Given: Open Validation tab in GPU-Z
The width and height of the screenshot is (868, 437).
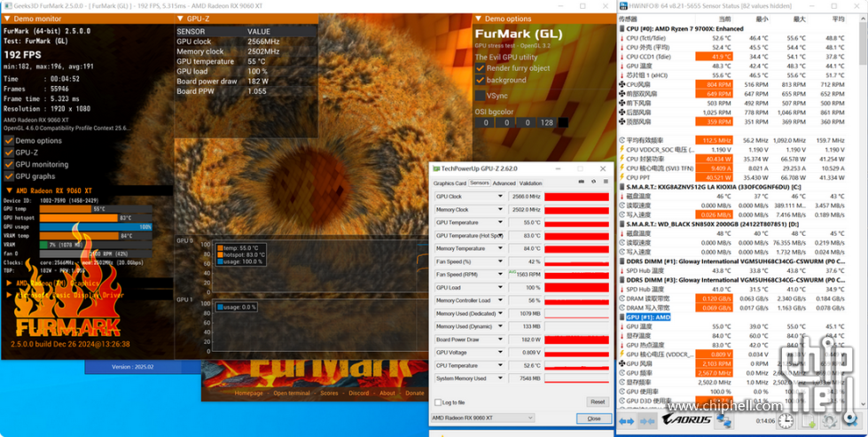Looking at the screenshot, I should 531,183.
